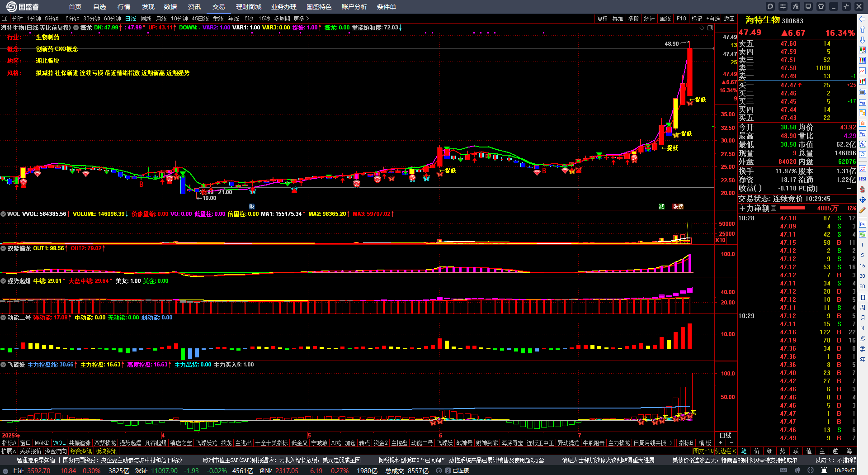Screen dimensions: 868x475
Task: Switch to the 60分钟 period tab
Action: [x=113, y=19]
